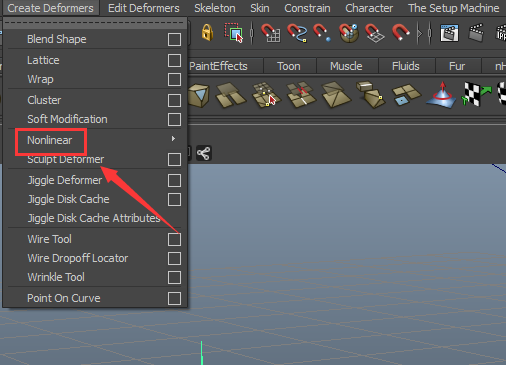This screenshot has width=506, height=365.
Task: Switch to the Toon shelf tab
Action: [x=289, y=66]
